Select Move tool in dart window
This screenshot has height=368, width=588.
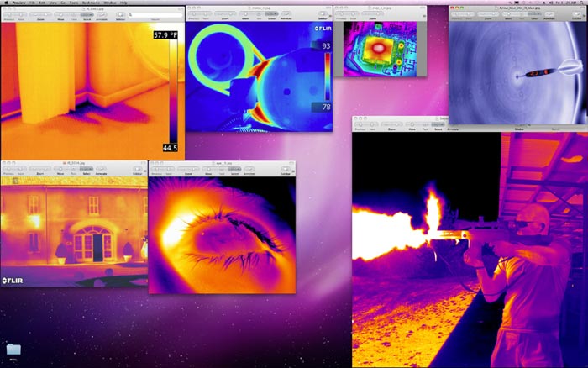(508, 14)
